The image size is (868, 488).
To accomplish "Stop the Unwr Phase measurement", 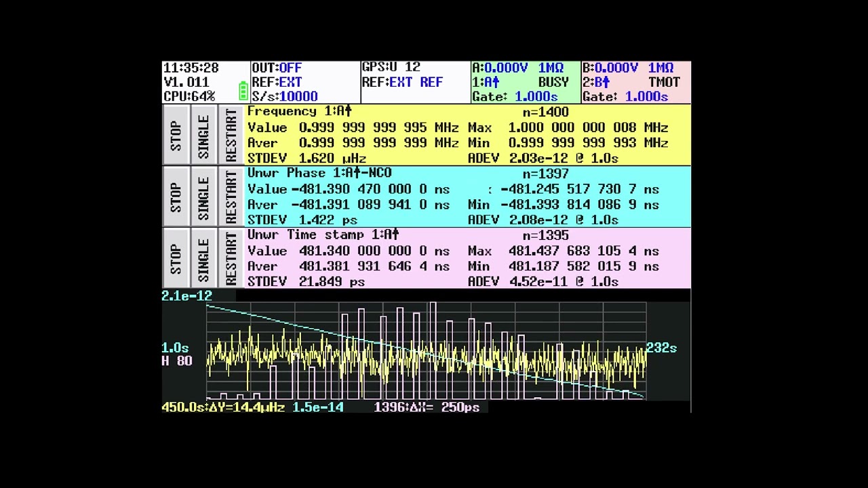I will click(176, 197).
